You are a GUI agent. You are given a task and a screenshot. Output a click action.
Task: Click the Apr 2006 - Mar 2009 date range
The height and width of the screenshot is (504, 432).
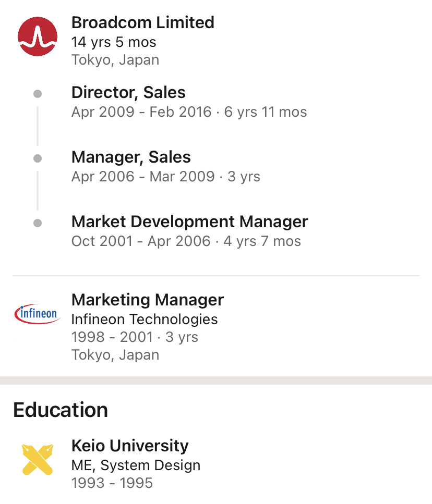(x=143, y=177)
